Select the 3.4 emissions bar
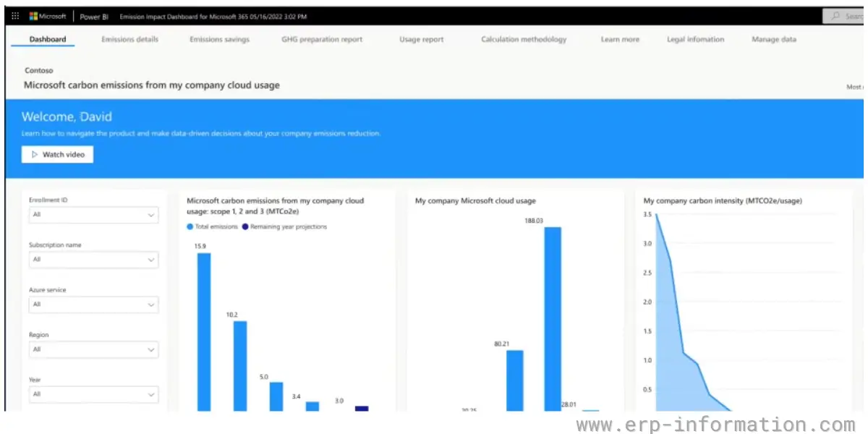This screenshot has width=868, height=434. click(x=312, y=407)
